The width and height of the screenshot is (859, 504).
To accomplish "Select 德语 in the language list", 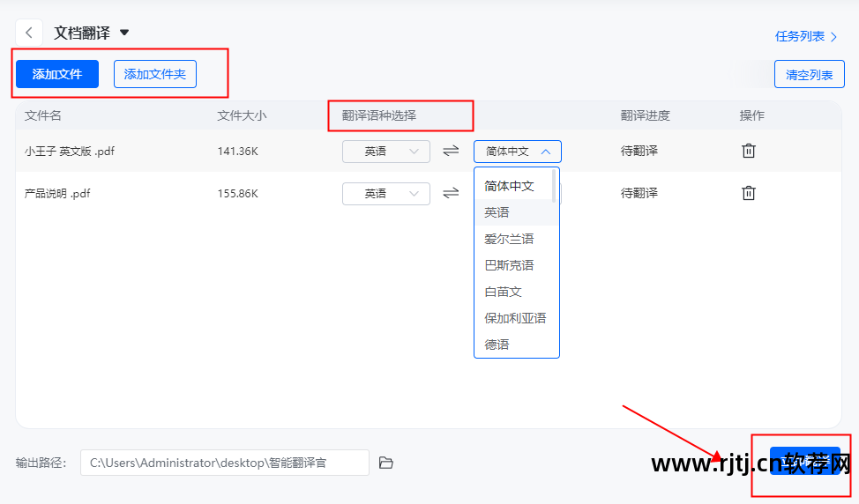I will [x=516, y=345].
